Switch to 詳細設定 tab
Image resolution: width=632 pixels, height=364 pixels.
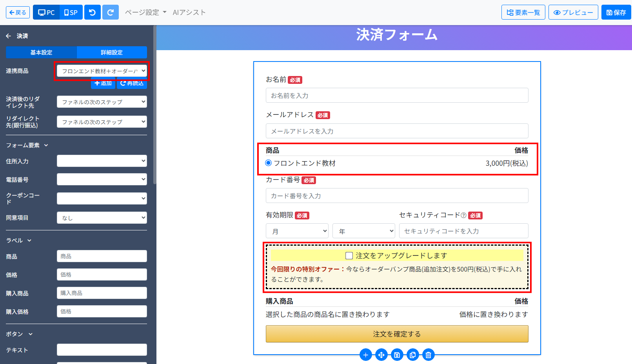point(112,53)
